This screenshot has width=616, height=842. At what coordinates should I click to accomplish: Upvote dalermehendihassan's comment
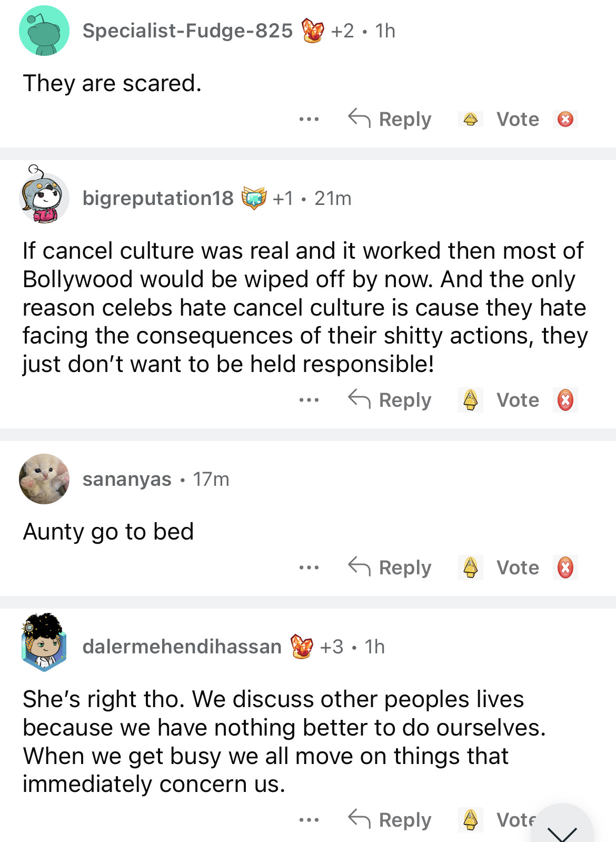point(471,820)
